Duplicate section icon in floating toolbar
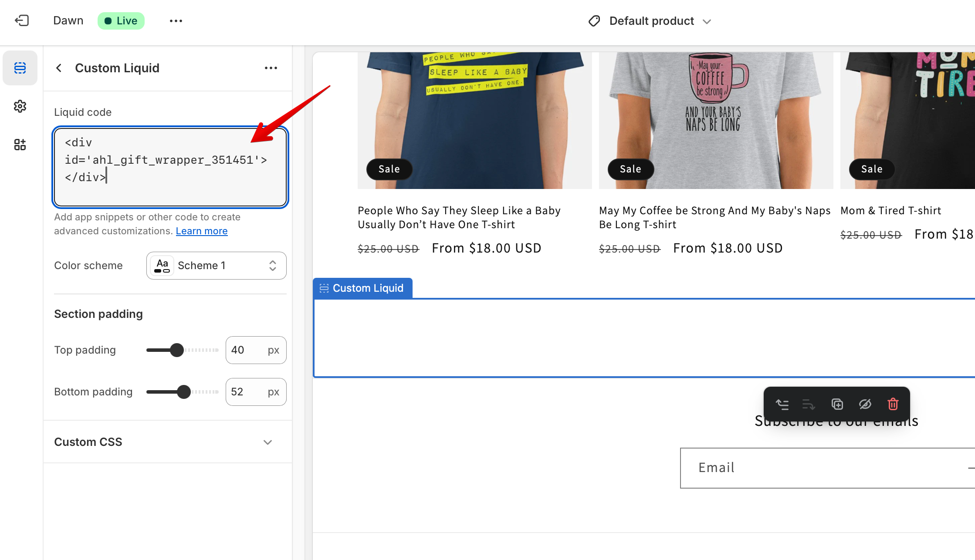The width and height of the screenshot is (975, 560). (837, 405)
